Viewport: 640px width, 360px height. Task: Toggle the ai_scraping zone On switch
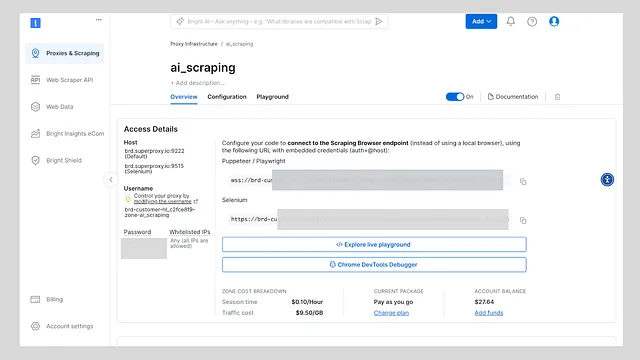pos(455,97)
